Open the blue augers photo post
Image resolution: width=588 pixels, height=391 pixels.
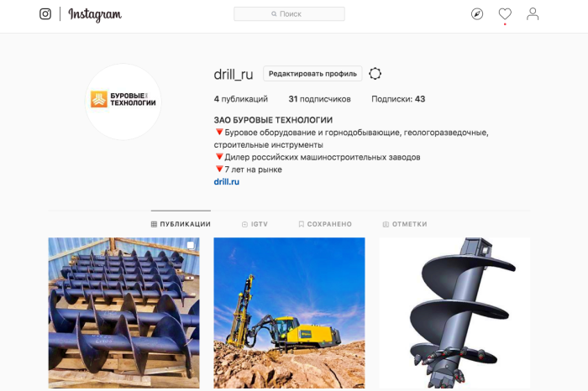(123, 313)
